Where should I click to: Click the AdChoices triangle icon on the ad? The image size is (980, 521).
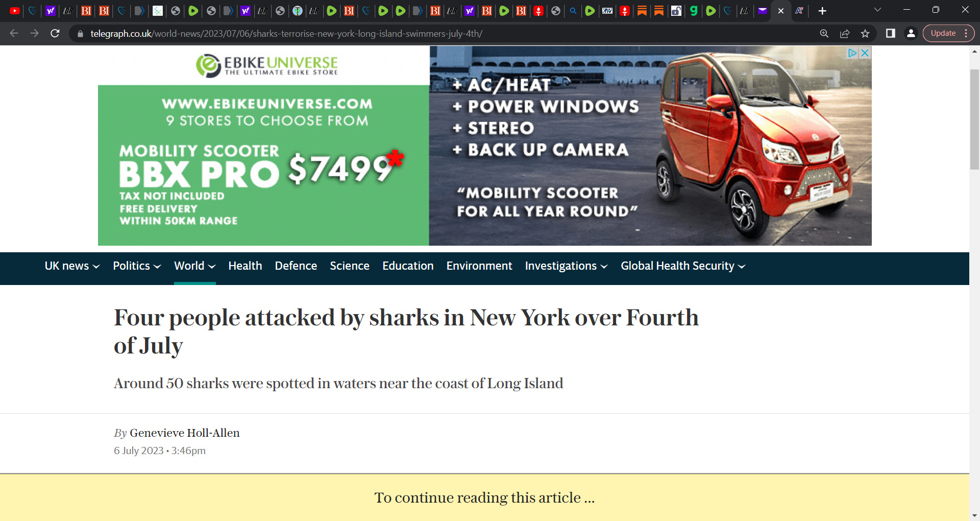[852, 53]
